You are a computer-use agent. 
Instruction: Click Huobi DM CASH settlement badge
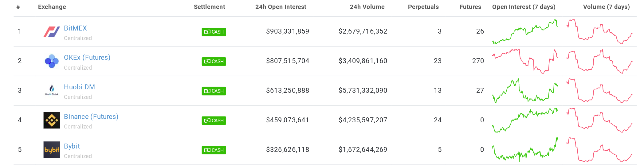214,91
